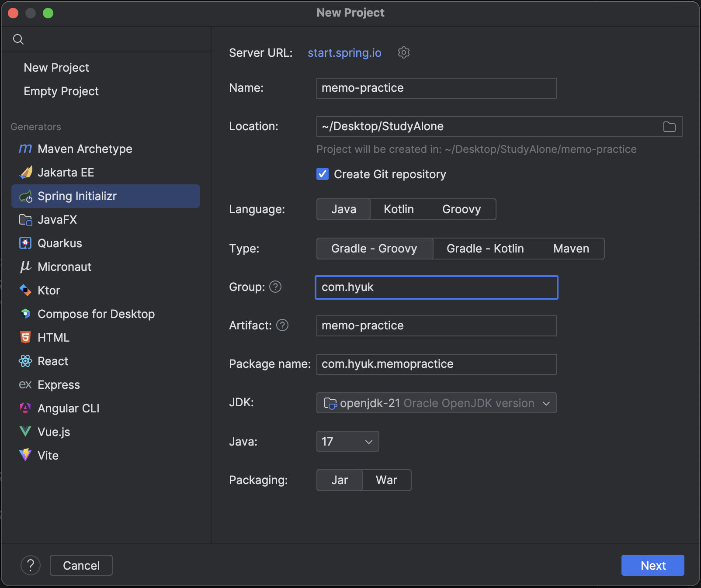
Task: Toggle Create Git repository checkbox
Action: pyautogui.click(x=323, y=174)
